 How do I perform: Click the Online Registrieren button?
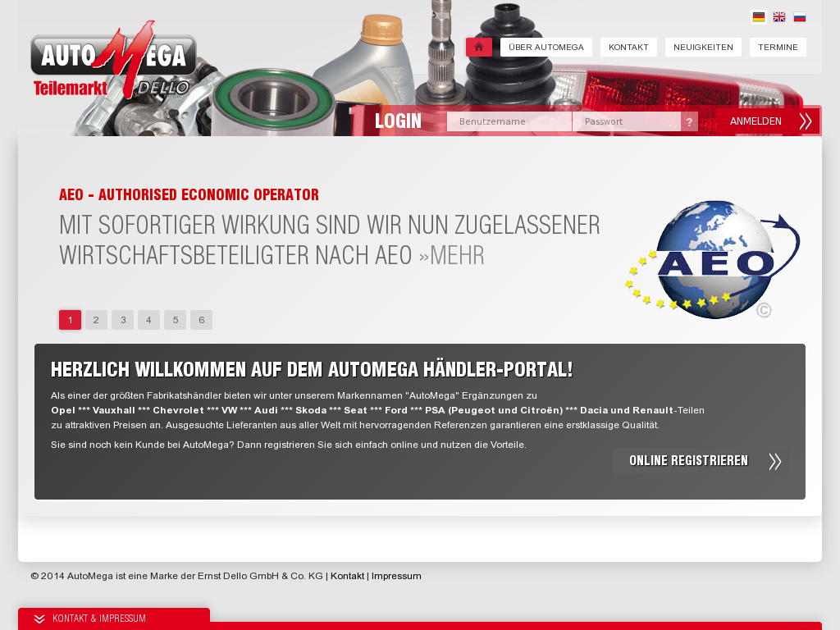click(701, 461)
